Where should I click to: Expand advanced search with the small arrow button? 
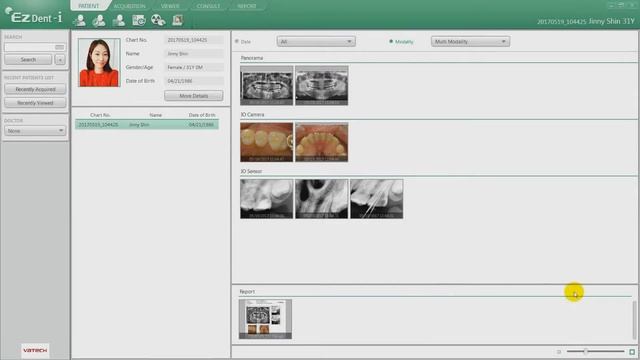[x=60, y=60]
